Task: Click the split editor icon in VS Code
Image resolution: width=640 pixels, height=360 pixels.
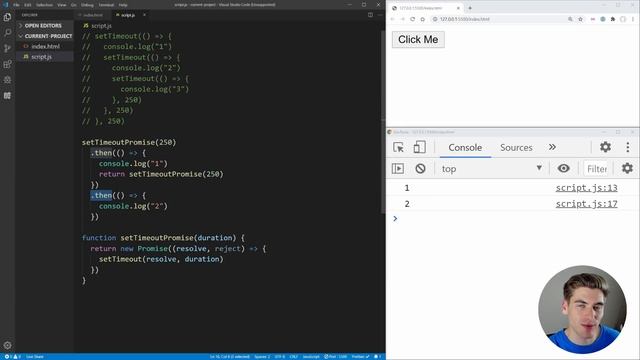Action: pyautogui.click(x=370, y=15)
